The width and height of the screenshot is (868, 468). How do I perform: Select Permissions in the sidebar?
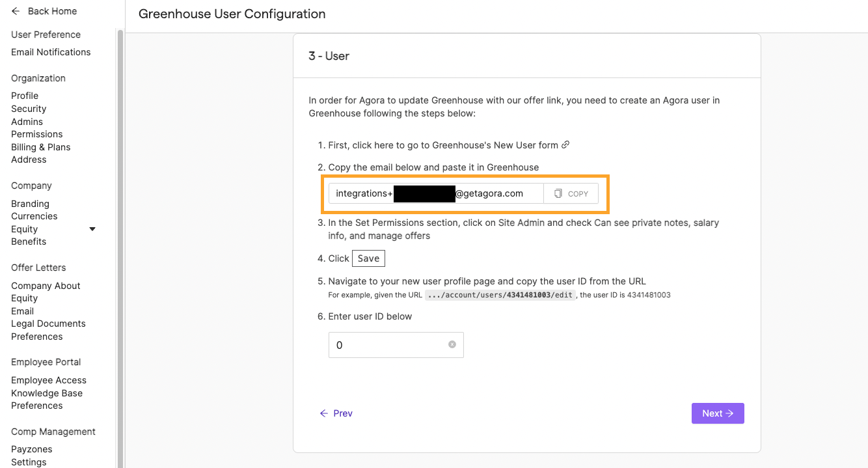37,134
